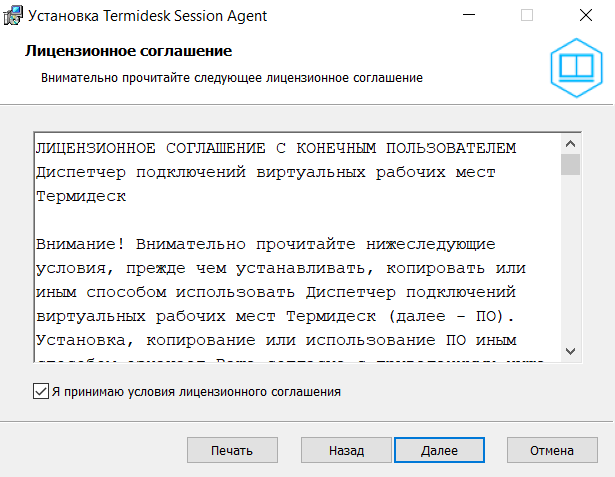Click the label 'Я принимаю условия лицензионного соглашения'
Screen dimensions: 615x477
(x=195, y=392)
